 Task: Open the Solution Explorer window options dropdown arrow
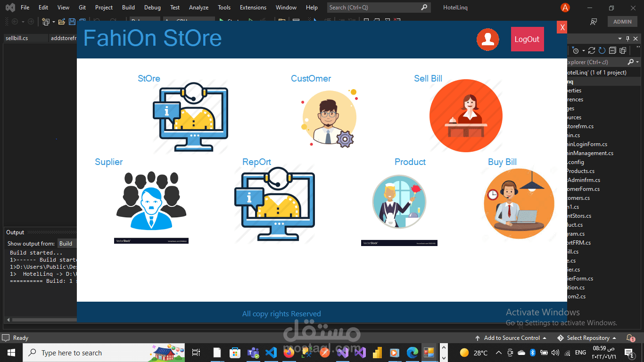(x=620, y=39)
